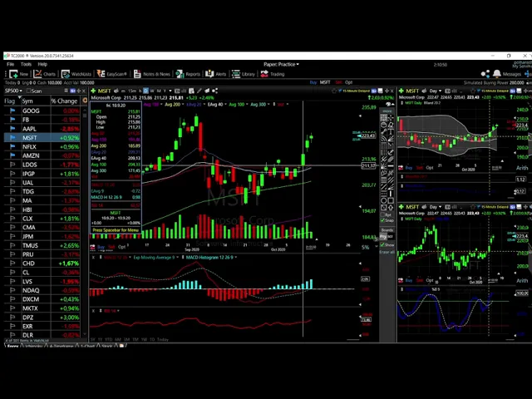Click the main chart's share icon
The height and width of the screenshot is (399, 532).
(214, 91)
